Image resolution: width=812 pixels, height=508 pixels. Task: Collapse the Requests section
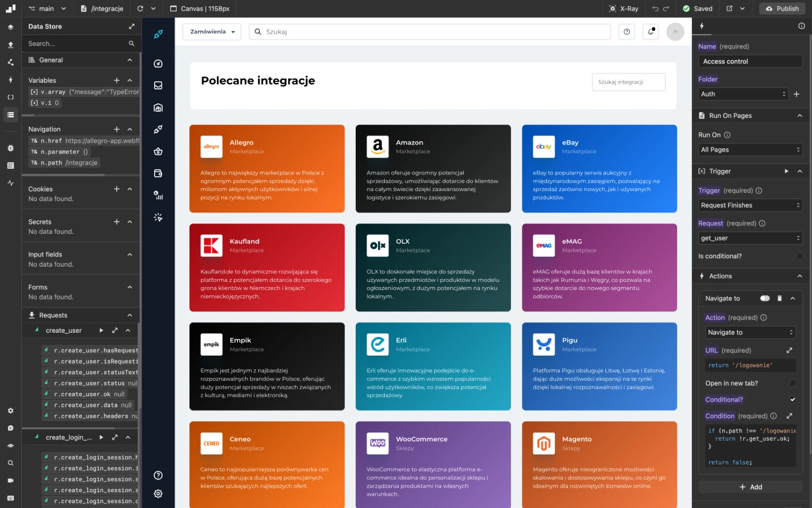(130, 315)
